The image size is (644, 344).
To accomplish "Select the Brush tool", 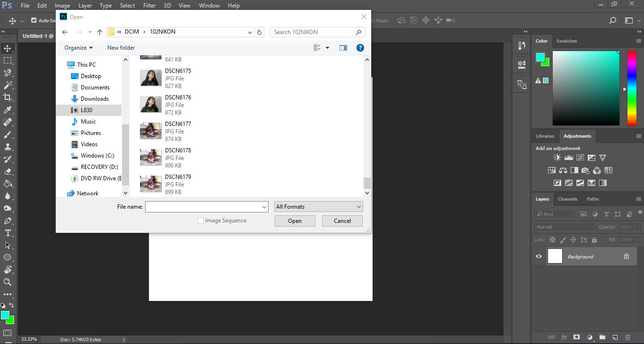I will (8, 134).
